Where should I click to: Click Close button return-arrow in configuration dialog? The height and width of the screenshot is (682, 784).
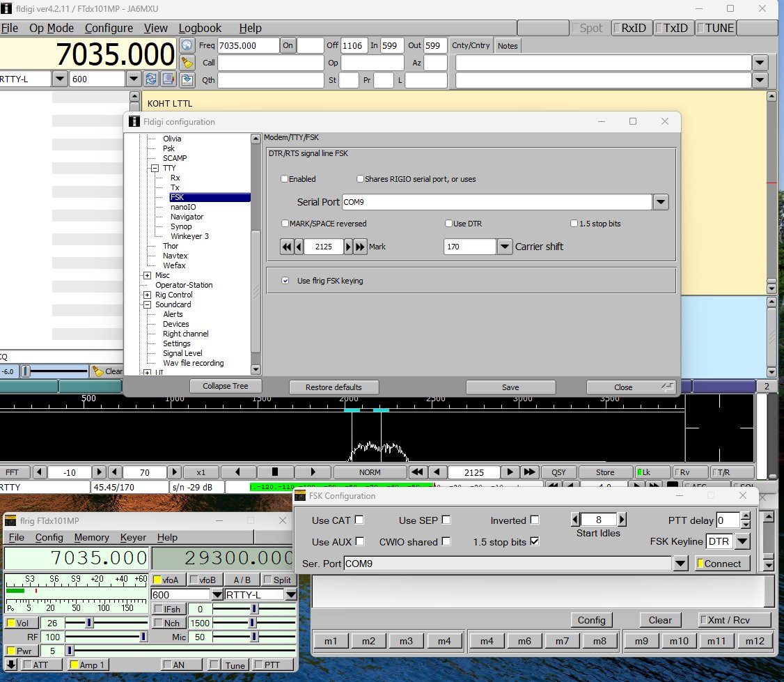click(x=667, y=387)
